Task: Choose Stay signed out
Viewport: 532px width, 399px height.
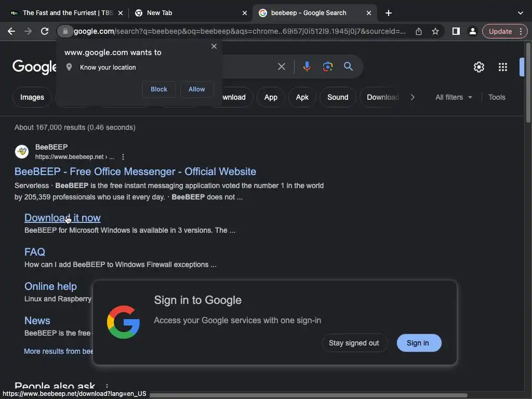Action: [354, 343]
